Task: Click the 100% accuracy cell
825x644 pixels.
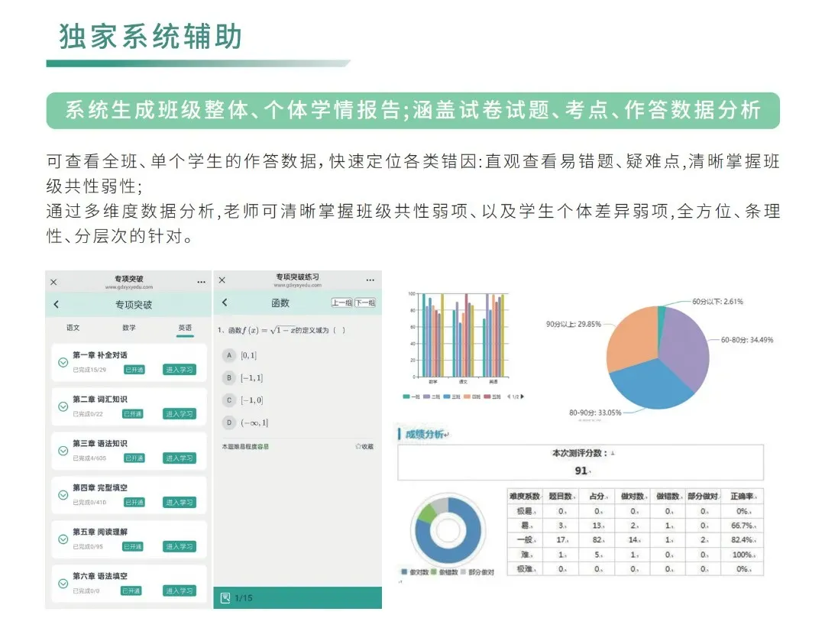Action: (x=743, y=554)
